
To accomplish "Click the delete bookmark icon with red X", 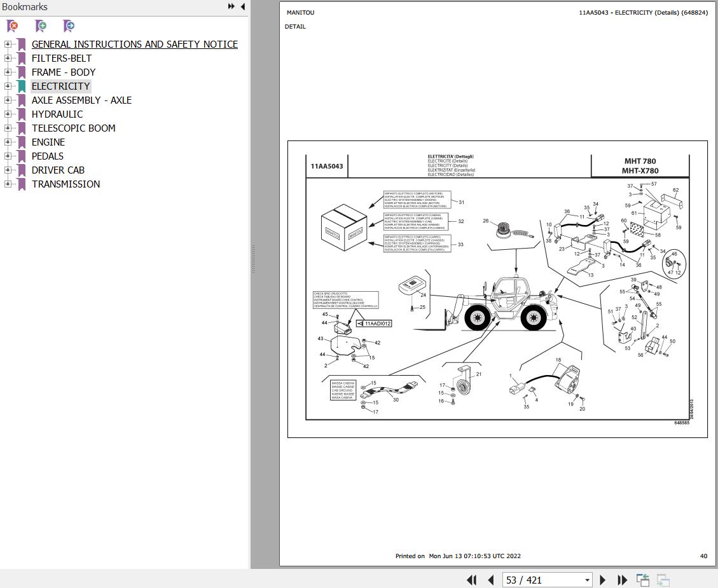I will coord(12,26).
